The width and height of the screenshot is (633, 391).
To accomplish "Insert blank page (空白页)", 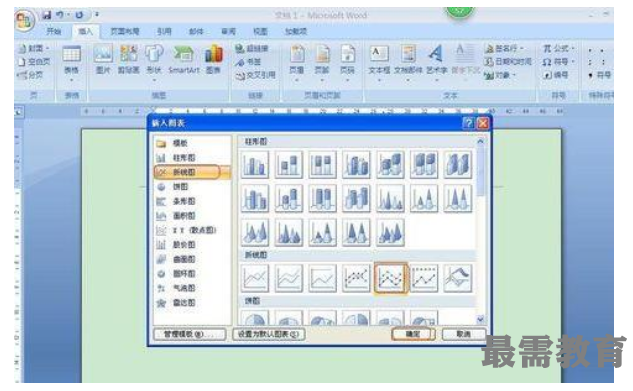I will click(35, 62).
